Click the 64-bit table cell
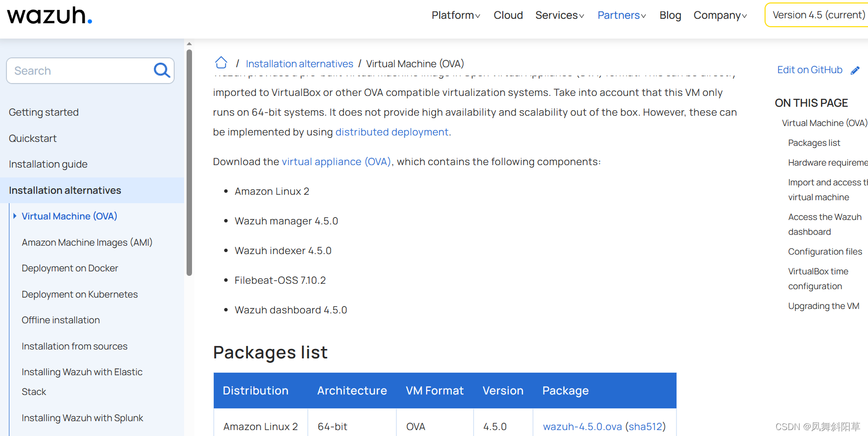The image size is (868, 436). point(333,427)
